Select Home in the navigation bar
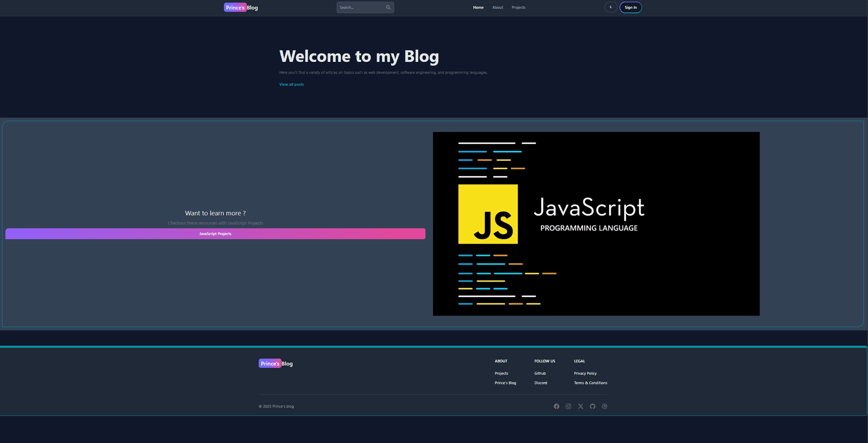This screenshot has width=868, height=443. [x=478, y=7]
